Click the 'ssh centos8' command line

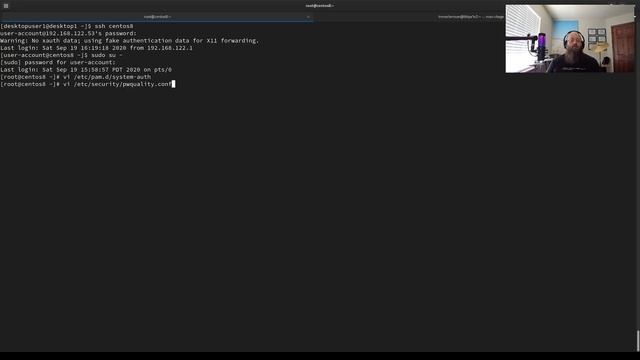67,26
